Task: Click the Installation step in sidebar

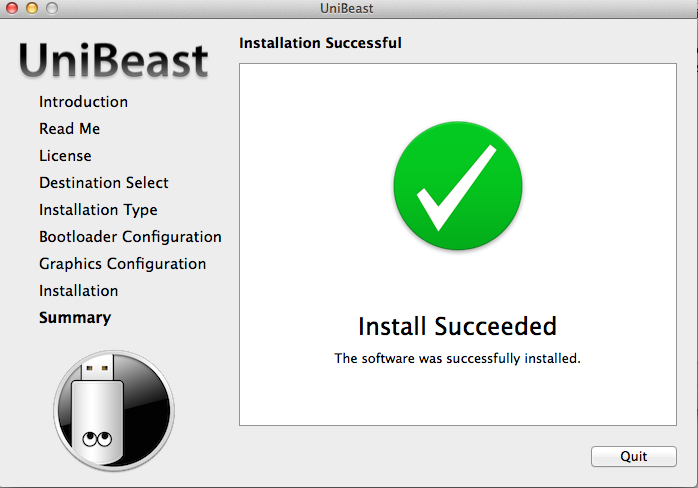Action: point(78,291)
